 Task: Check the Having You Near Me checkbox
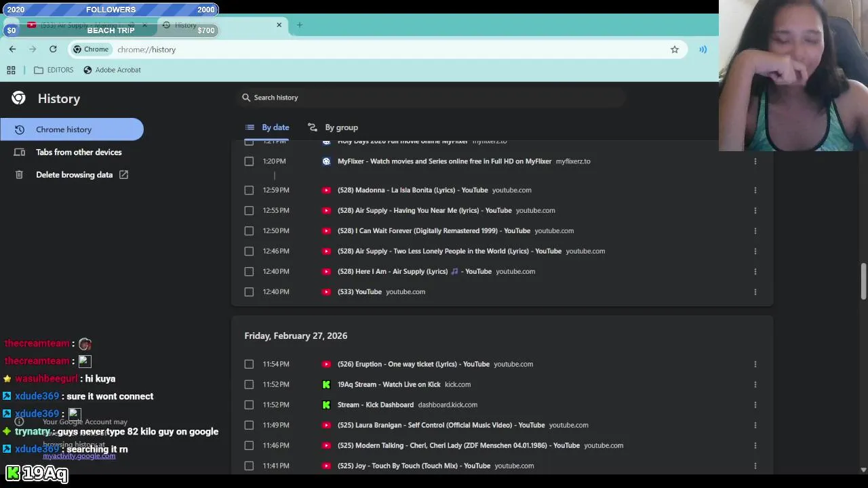[249, 211]
